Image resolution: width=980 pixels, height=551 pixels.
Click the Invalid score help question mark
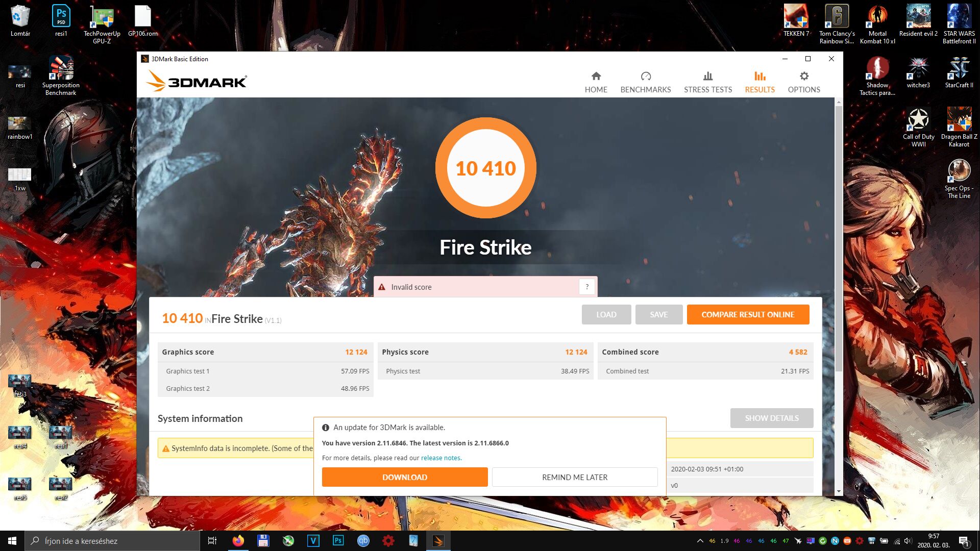point(587,287)
